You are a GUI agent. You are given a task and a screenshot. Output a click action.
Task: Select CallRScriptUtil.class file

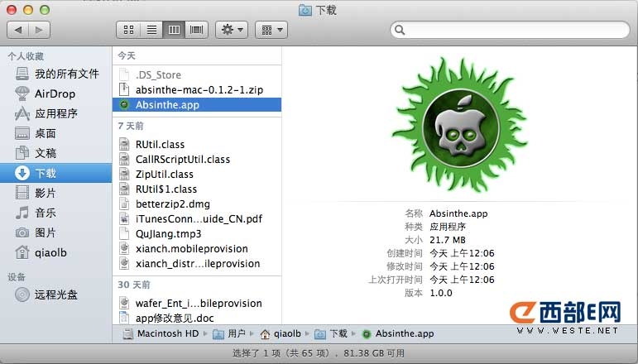(x=197, y=160)
